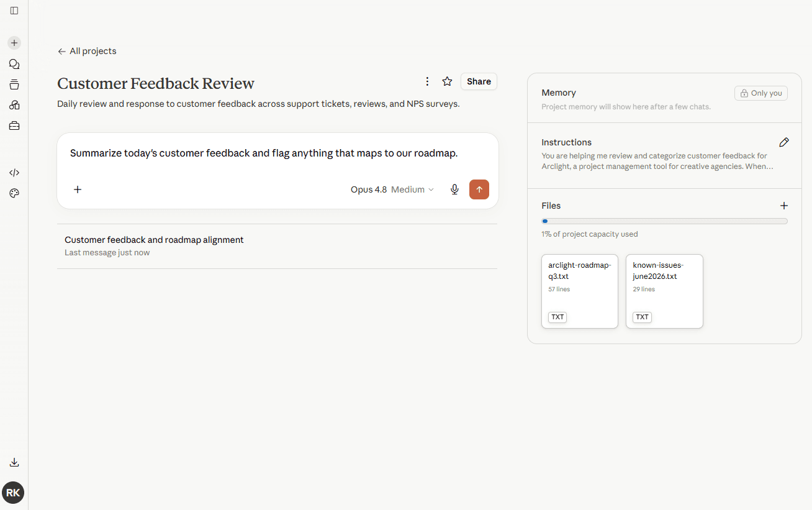Add a file with Files plus icon
The width and height of the screenshot is (812, 510).
coord(784,206)
